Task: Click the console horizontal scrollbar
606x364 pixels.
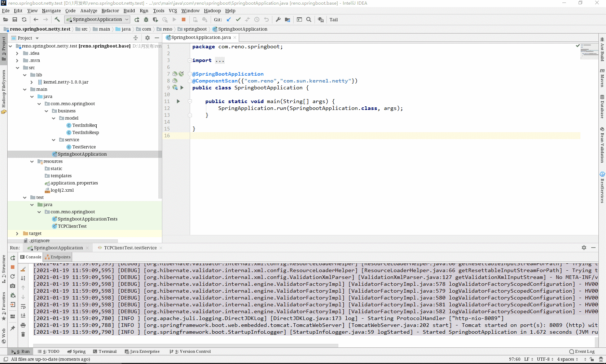Action: [186, 345]
